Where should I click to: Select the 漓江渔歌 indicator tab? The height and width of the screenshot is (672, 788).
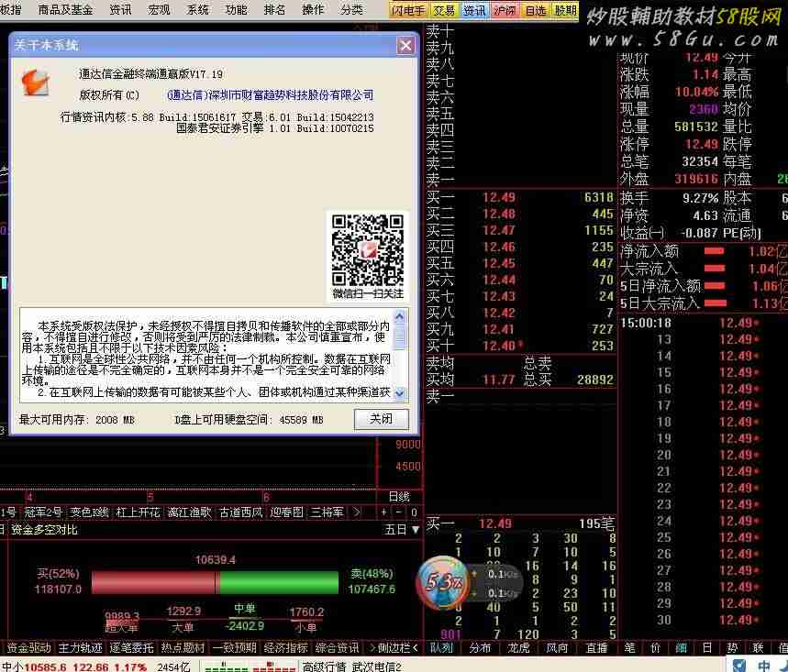(x=190, y=512)
